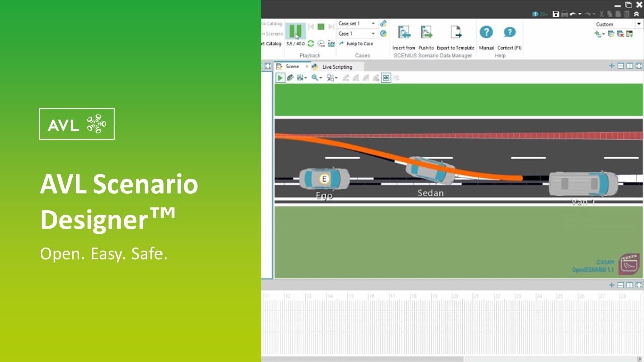Add a new panel with Scene plus icon
The image size is (644, 362).
(x=612, y=66)
